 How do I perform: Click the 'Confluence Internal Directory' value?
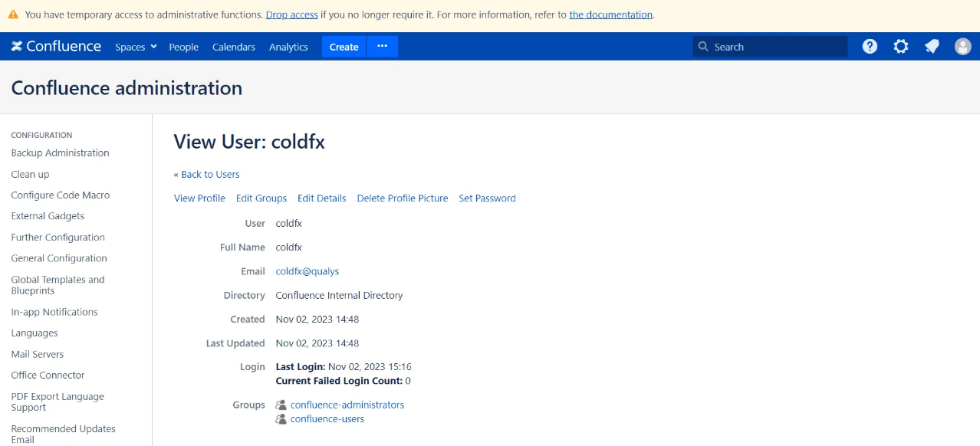point(339,295)
